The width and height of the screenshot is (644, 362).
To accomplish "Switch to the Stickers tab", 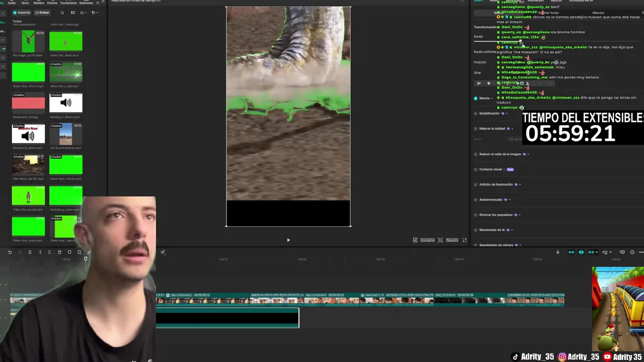I will pos(39,3).
